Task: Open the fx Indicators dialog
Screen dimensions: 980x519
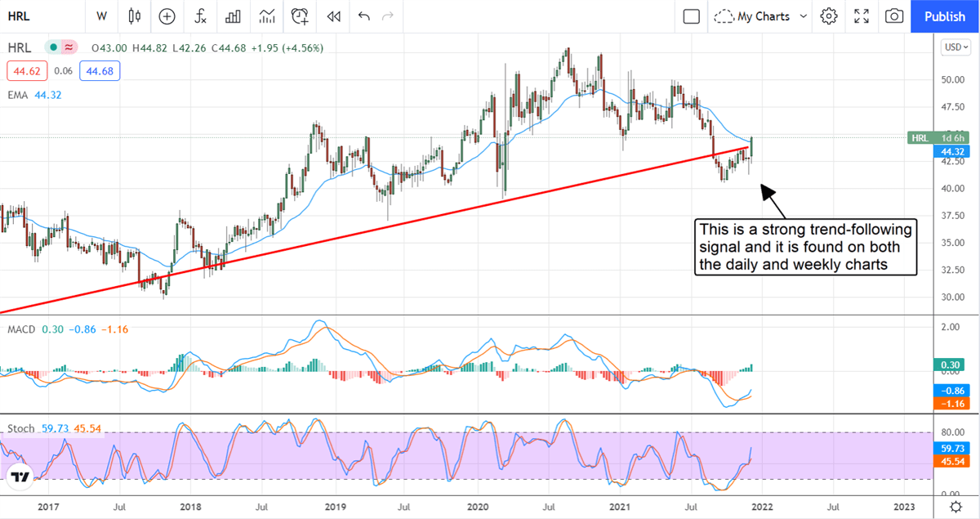Action: [200, 16]
